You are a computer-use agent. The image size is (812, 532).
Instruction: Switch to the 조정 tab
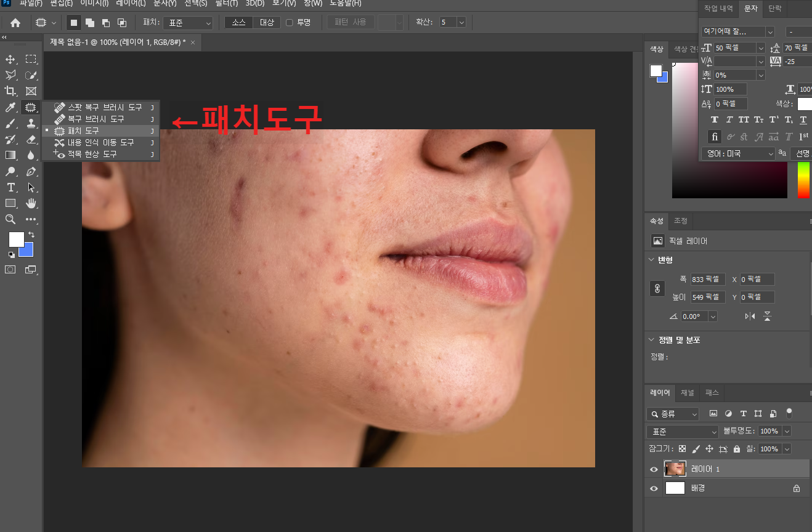tap(681, 220)
